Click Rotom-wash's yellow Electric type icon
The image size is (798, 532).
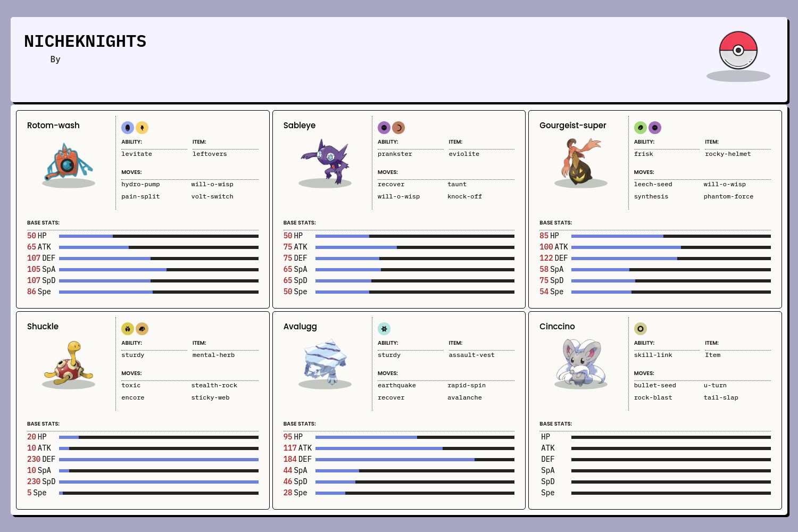[x=142, y=128]
